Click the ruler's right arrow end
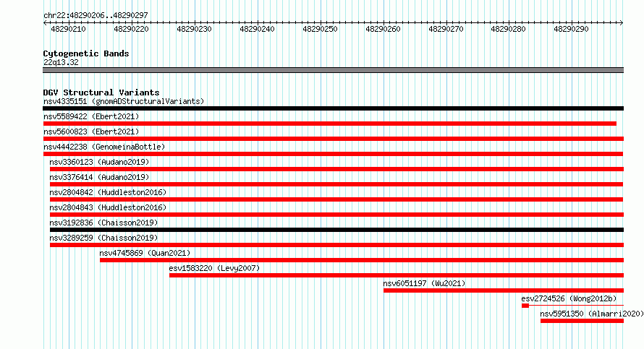Screen dimensions: 644x349 (x=622, y=23)
